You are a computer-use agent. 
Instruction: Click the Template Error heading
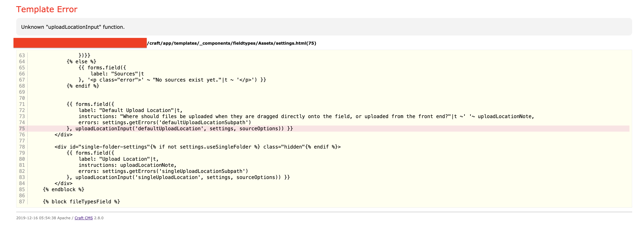[47, 9]
